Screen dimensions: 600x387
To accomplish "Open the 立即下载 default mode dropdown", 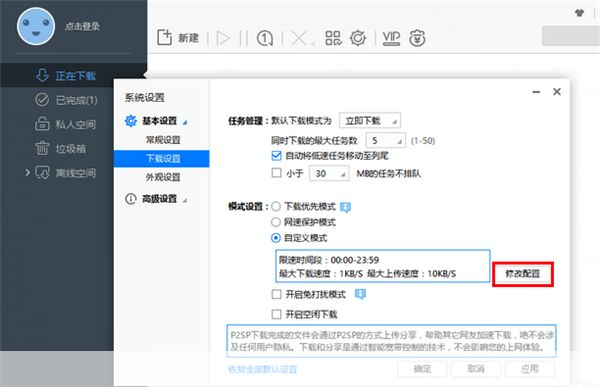I will click(x=370, y=121).
